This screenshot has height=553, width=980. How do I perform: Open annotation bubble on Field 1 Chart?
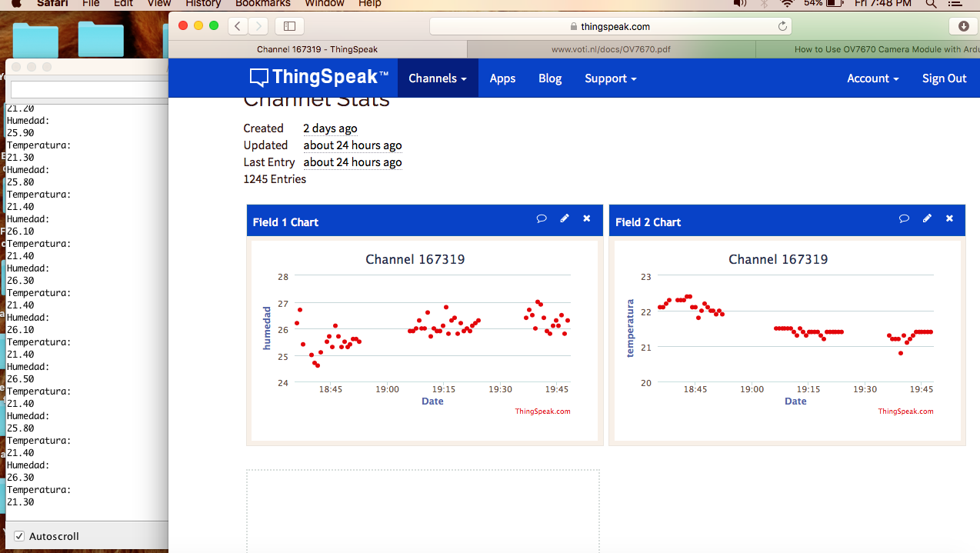click(x=542, y=218)
